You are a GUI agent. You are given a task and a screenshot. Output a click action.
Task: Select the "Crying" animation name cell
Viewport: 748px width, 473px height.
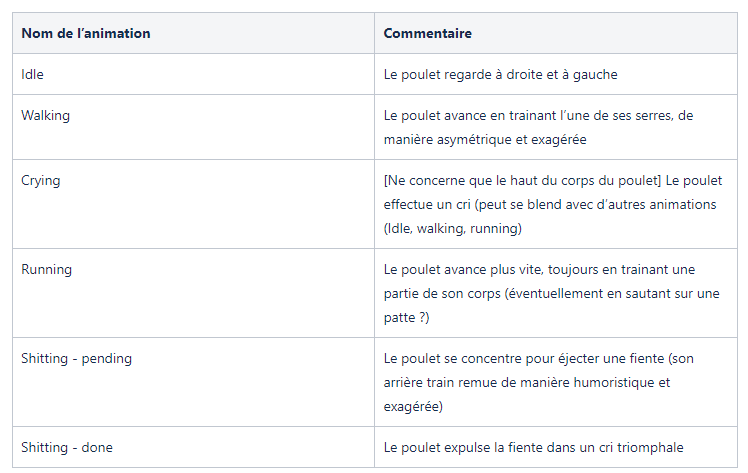point(41,181)
